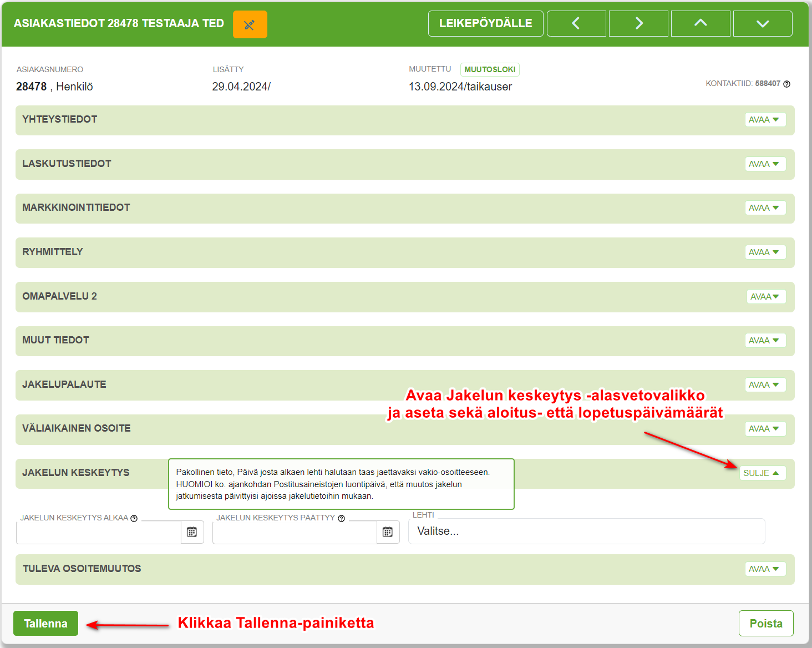Click the modified value 13.09.2024/taikauser

point(460,87)
